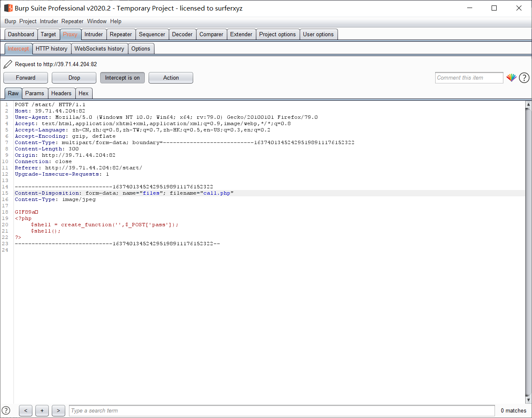The width and height of the screenshot is (532, 418).
Task: Click the Burp Suite logo icon
Action: 8,8
